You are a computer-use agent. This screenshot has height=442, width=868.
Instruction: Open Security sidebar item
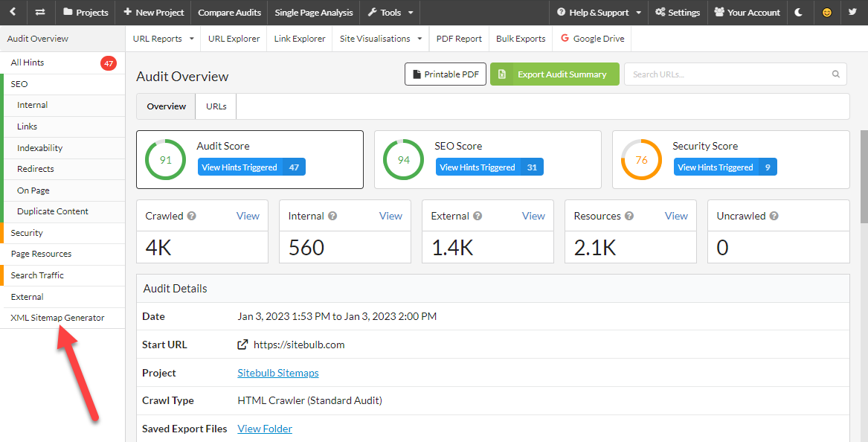64,233
